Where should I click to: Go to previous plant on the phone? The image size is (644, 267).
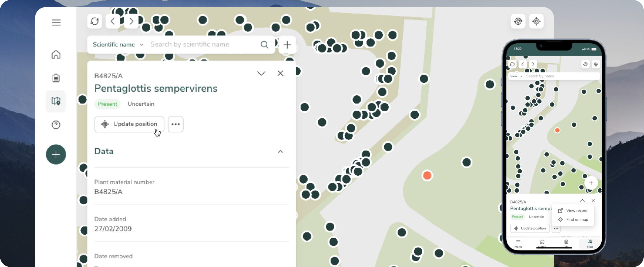point(523,64)
